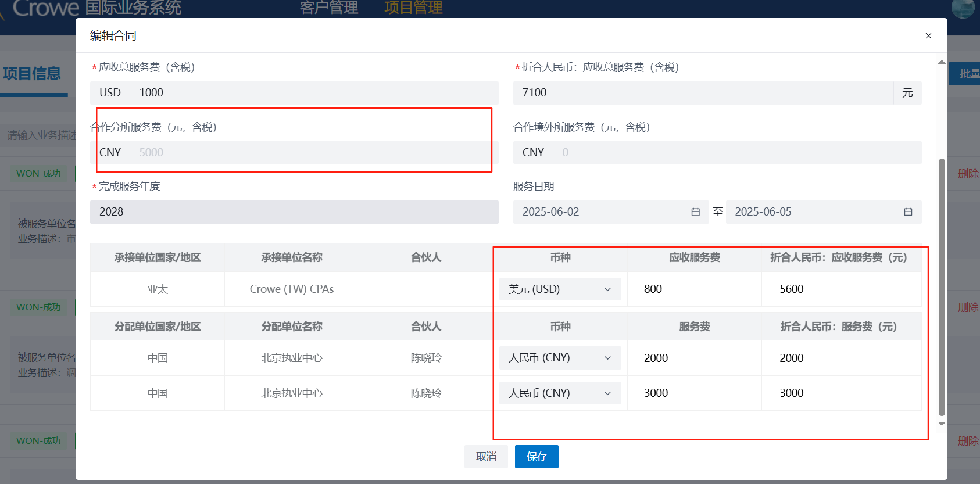980x484 pixels.
Task: Edit 服务费 field with value 2000
Action: coord(694,358)
